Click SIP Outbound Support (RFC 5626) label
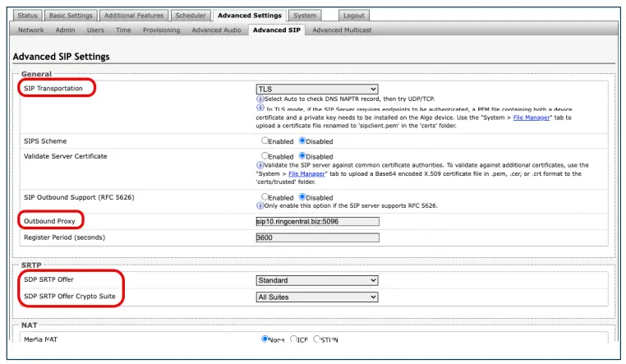 pos(79,197)
